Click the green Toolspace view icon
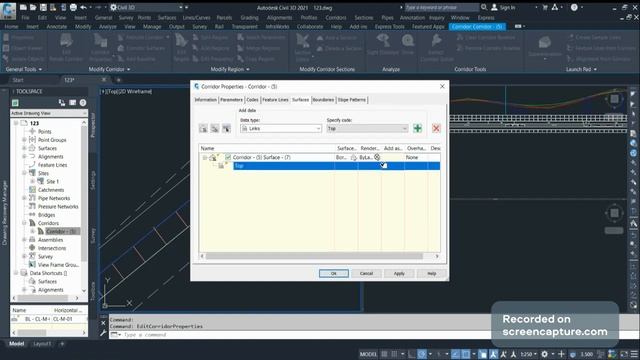 pos(15,102)
